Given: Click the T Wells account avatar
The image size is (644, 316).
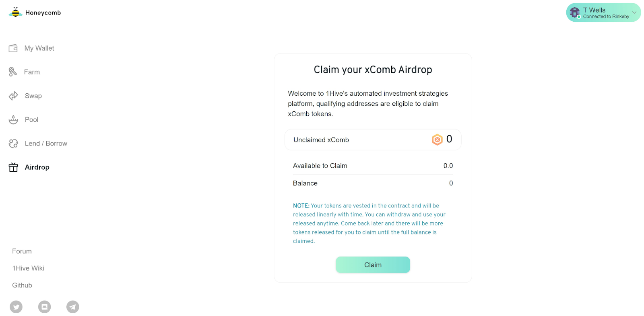Looking at the screenshot, I should click(x=575, y=12).
